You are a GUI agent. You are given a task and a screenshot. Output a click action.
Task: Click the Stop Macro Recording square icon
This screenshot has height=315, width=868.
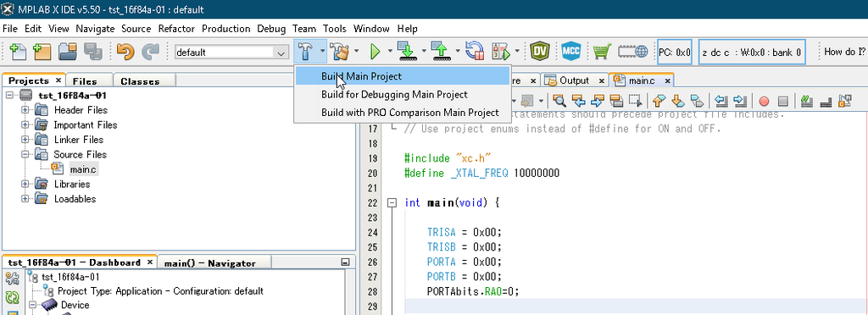(x=782, y=101)
